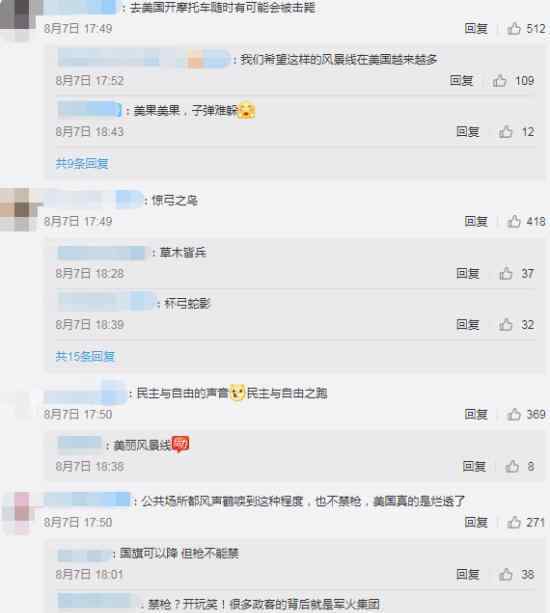Like the 美丽风景线 reply
This screenshot has height=613, width=550.
[512, 466]
